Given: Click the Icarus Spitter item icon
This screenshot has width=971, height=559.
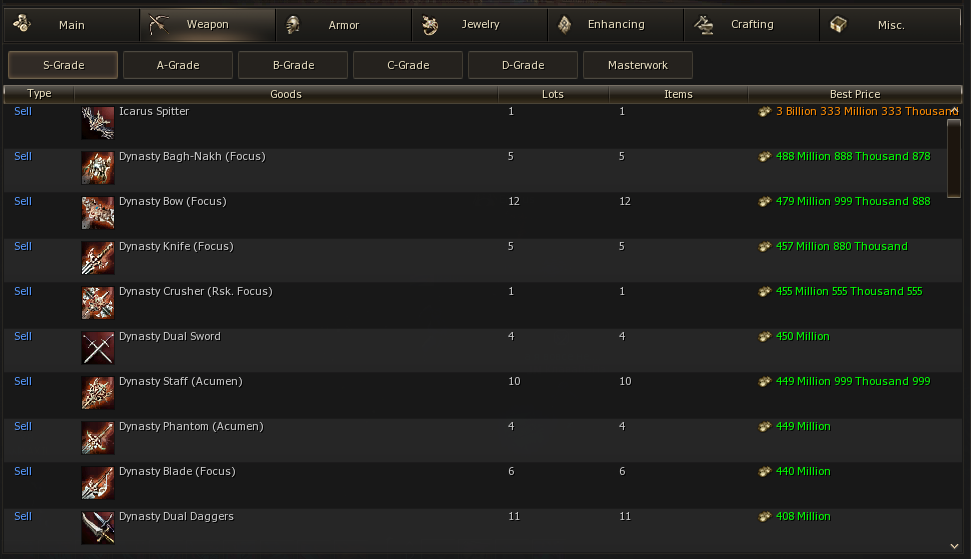Looking at the screenshot, I should [98, 123].
